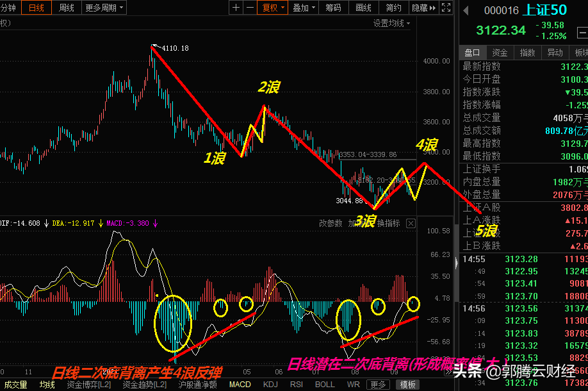The height and width of the screenshot is (391, 588).
Task: Open 模板 template button
Action: [407, 385]
